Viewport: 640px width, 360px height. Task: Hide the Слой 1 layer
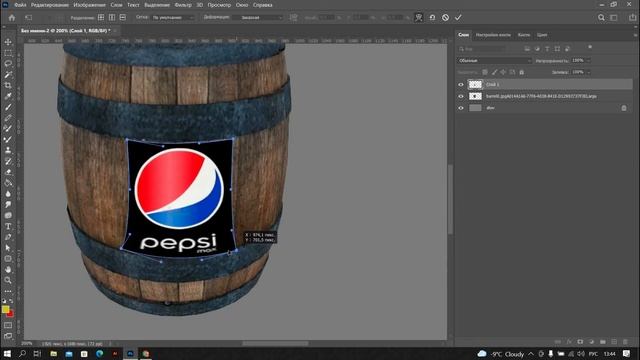point(461,84)
